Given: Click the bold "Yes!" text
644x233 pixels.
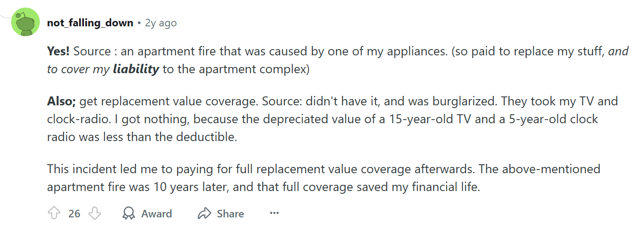Looking at the screenshot, I should tap(58, 51).
